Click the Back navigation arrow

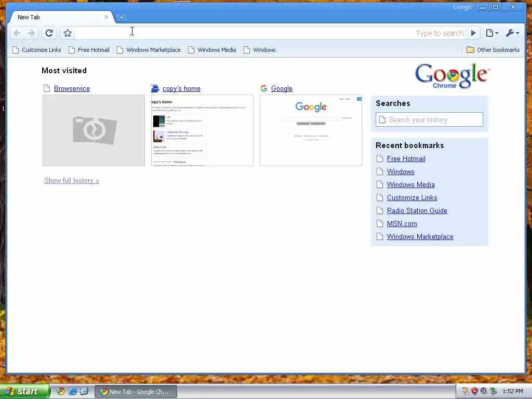17,33
